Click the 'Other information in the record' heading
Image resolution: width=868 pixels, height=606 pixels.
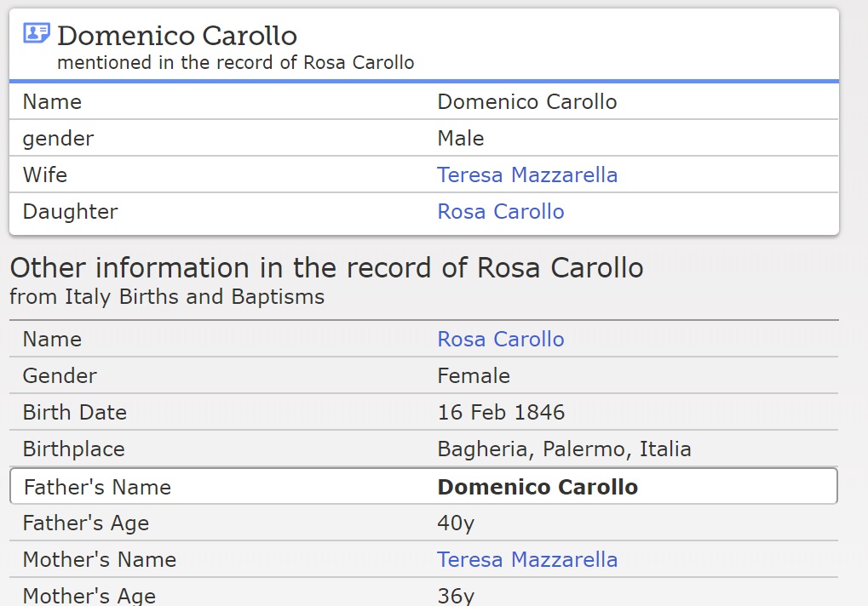pyautogui.click(x=326, y=268)
